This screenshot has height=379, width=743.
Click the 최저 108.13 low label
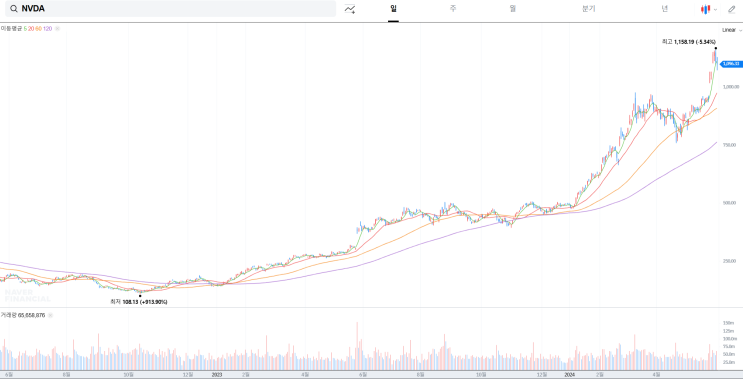point(139,302)
